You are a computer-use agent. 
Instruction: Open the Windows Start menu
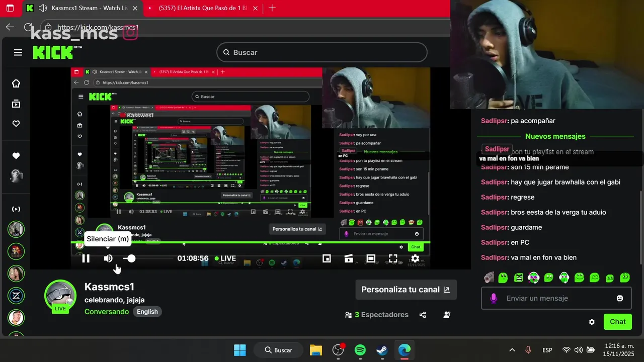240,350
